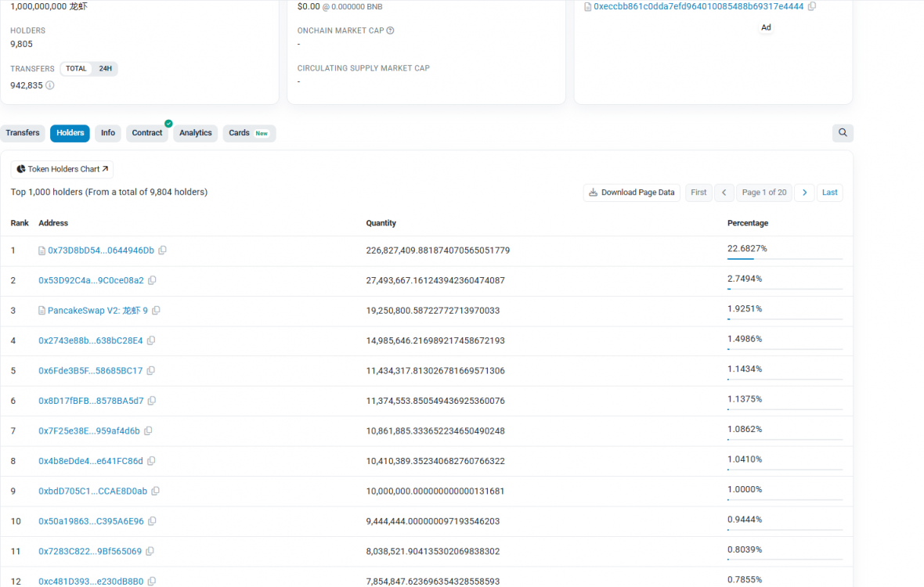Screen dimensions: 924x587
Task: Open holder address 0x53D92C4a...9C0ce08a2
Action: tap(91, 280)
